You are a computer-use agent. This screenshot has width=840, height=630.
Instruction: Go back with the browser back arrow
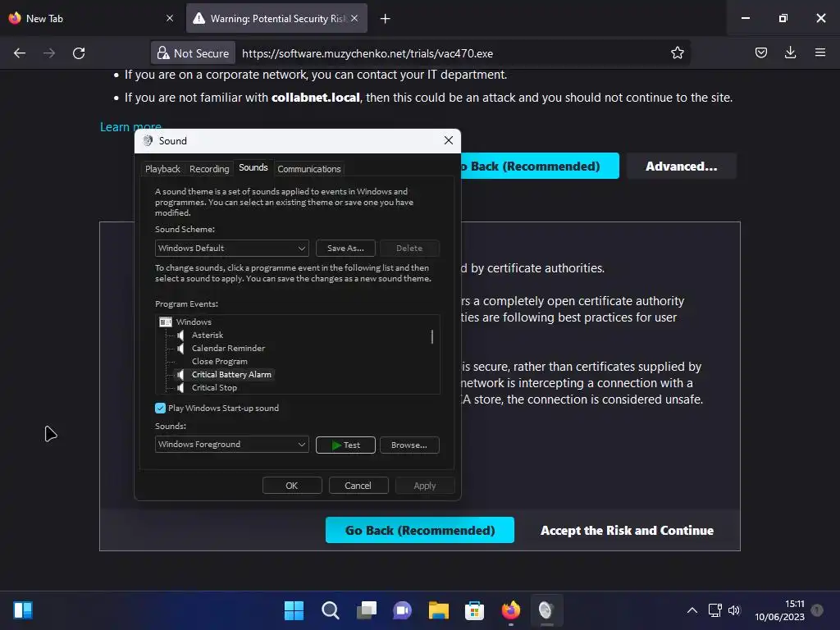[20, 53]
